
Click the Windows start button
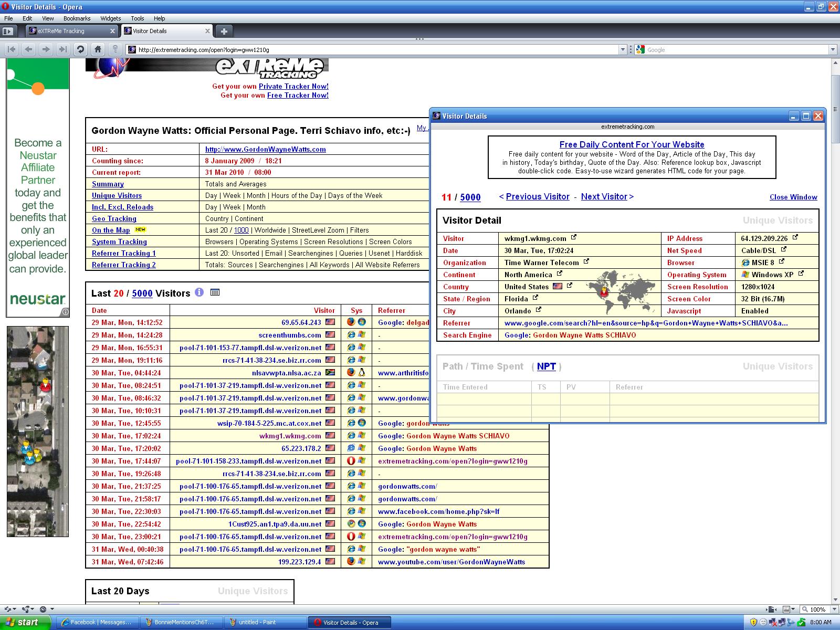click(25, 622)
